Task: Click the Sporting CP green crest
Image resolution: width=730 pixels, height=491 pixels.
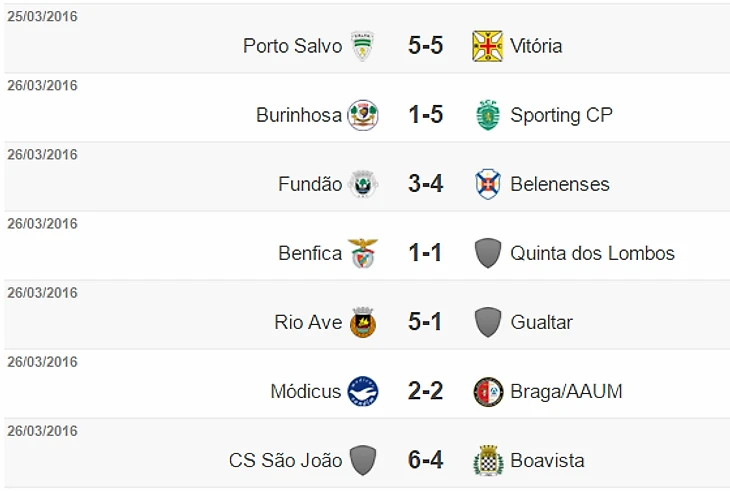Action: [x=487, y=115]
